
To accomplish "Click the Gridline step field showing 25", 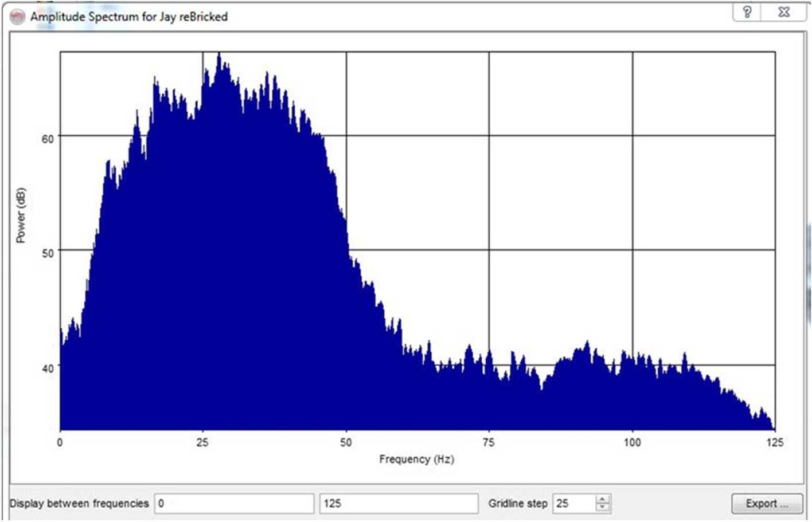I will click(574, 504).
